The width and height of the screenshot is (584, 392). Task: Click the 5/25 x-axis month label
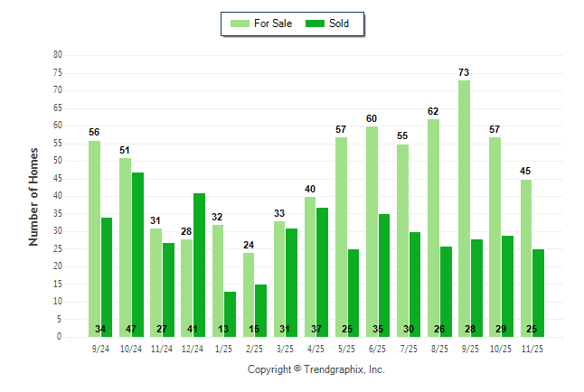346,348
